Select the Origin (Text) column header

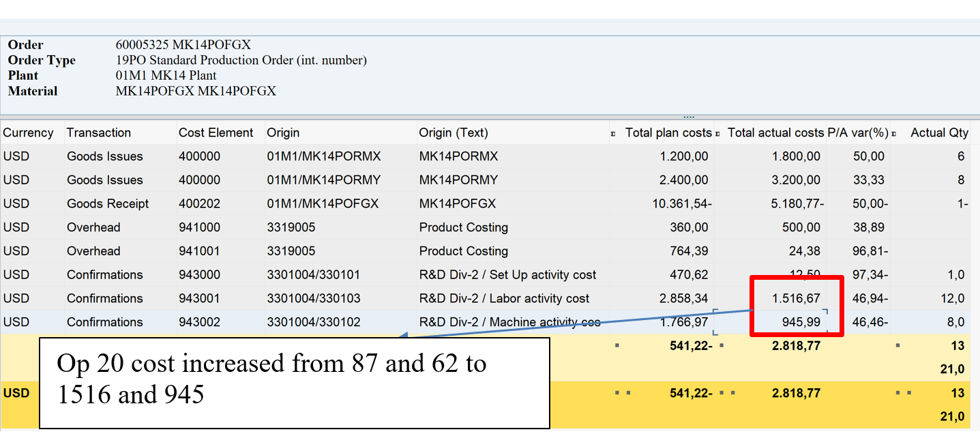click(454, 133)
